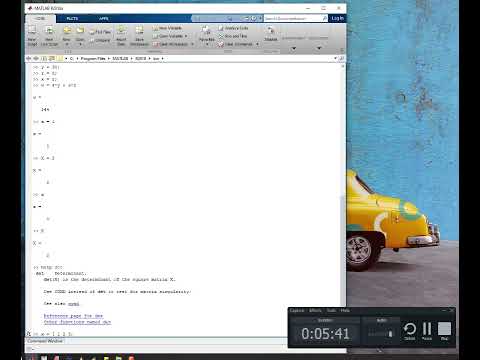Viewport: 480px width, 360px height.
Task: Pause the screen recording
Action: click(x=427, y=331)
